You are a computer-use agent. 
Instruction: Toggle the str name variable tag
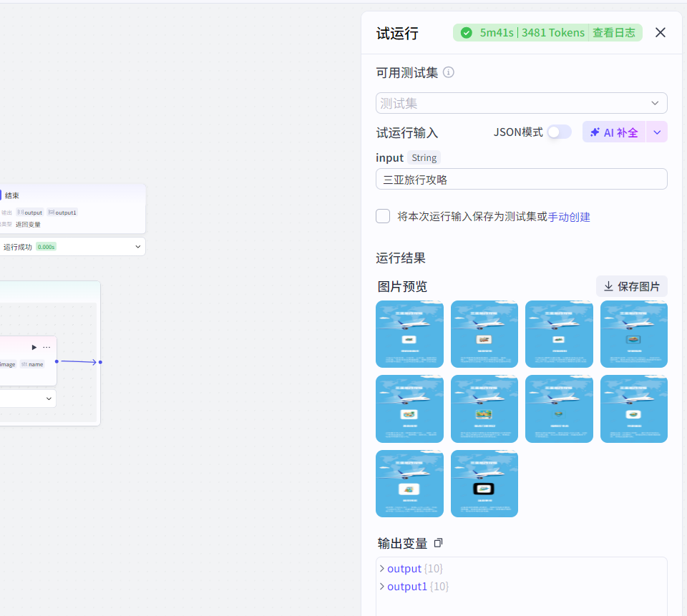[31, 364]
